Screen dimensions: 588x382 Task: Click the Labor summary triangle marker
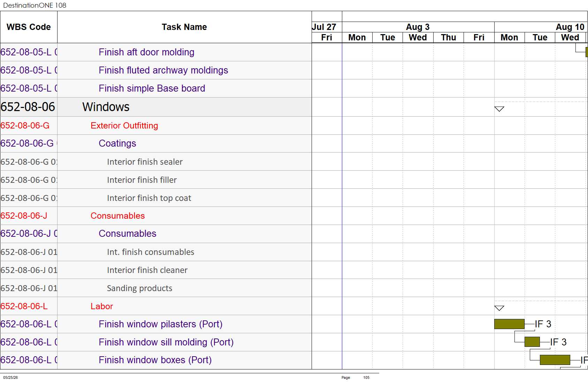pos(499,308)
